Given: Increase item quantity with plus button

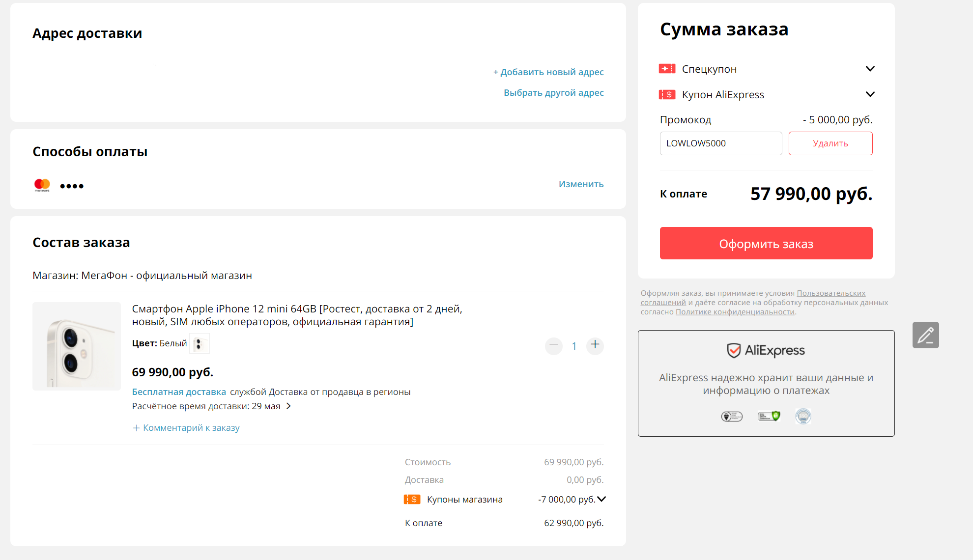Looking at the screenshot, I should coord(595,345).
